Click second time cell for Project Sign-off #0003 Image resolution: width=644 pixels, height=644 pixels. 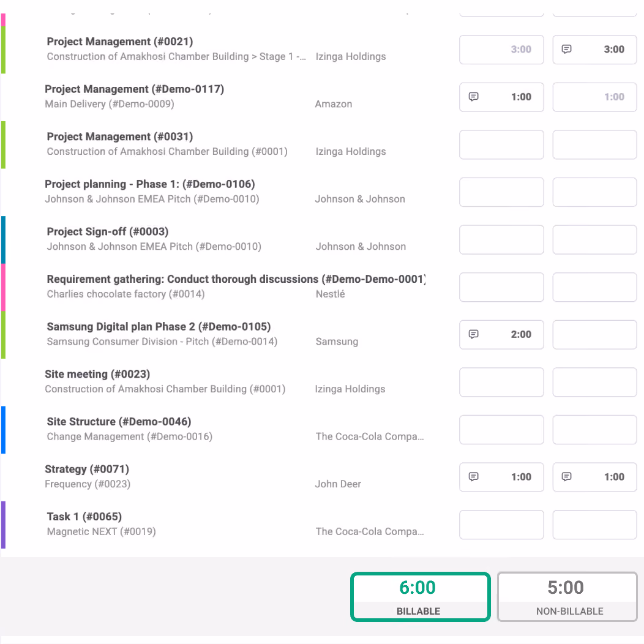pos(594,239)
